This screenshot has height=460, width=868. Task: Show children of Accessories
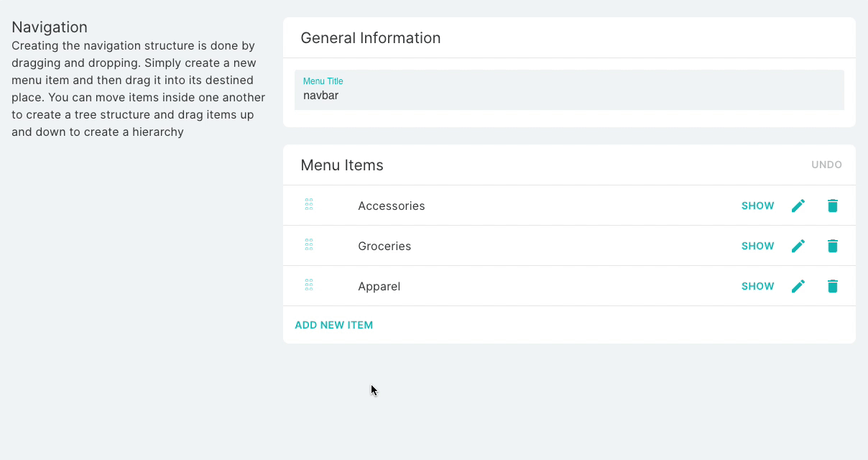coord(758,206)
